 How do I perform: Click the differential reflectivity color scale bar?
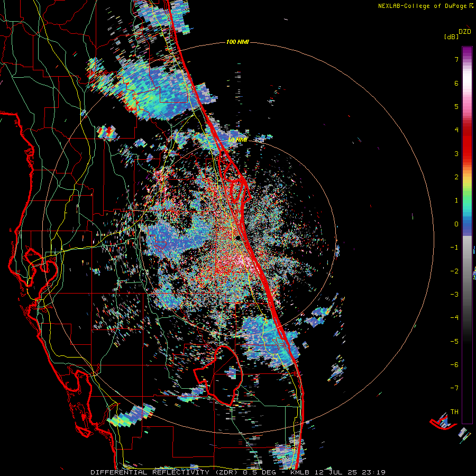click(467, 235)
